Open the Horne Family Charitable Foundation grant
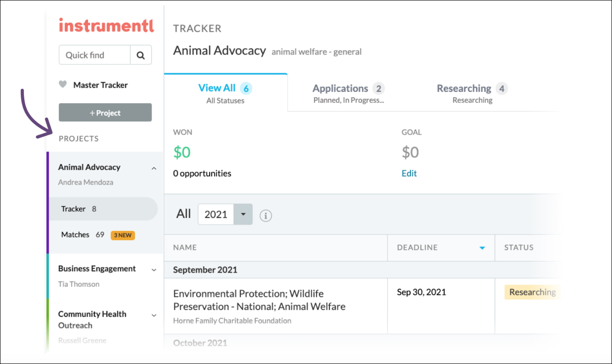Screen dimensions: 612x364 [259, 300]
